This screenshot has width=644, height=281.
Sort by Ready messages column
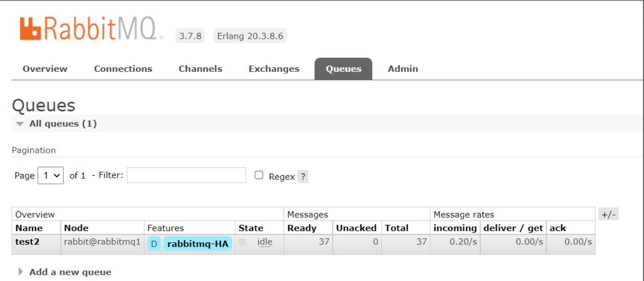tap(302, 228)
